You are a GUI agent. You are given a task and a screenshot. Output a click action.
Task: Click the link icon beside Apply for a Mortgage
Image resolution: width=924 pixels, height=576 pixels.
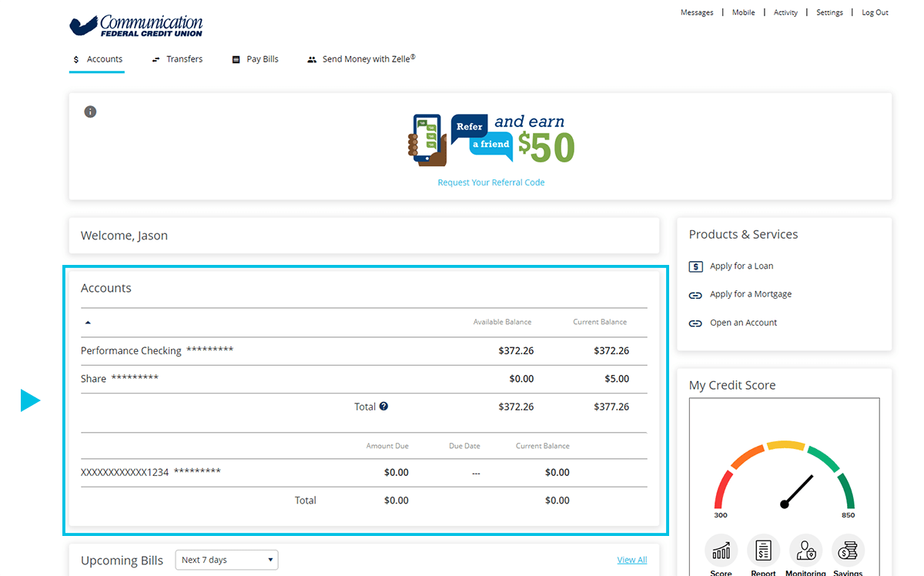695,294
